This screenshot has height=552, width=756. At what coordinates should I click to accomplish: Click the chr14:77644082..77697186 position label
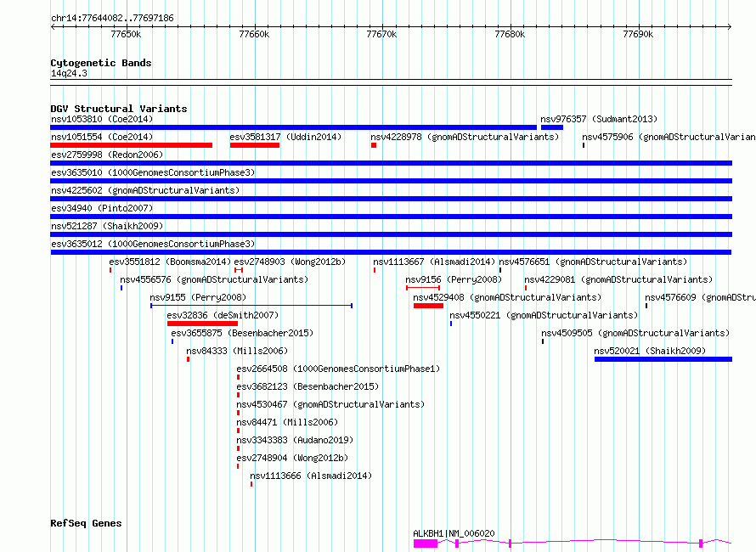pyautogui.click(x=112, y=18)
